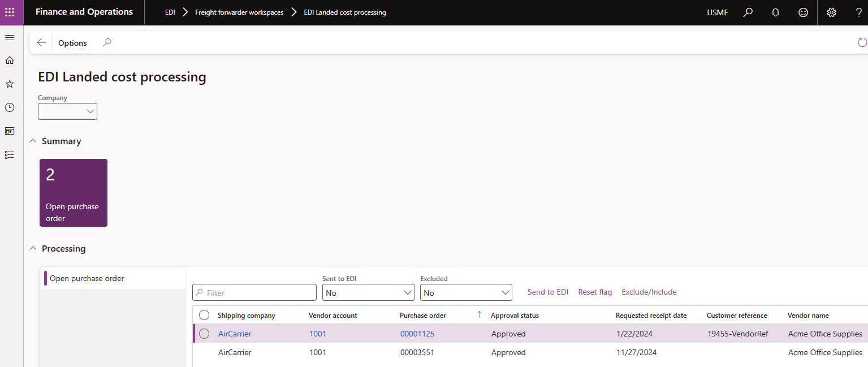Select the header row selection circle

(204, 315)
